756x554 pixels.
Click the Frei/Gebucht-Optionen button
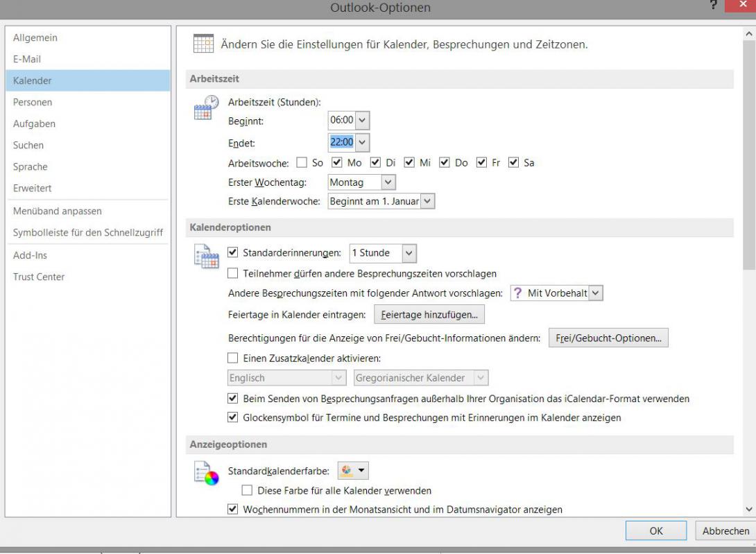tap(608, 338)
